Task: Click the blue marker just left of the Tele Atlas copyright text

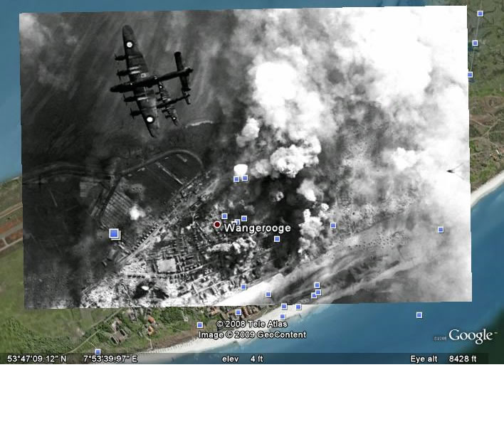Action: point(200,325)
